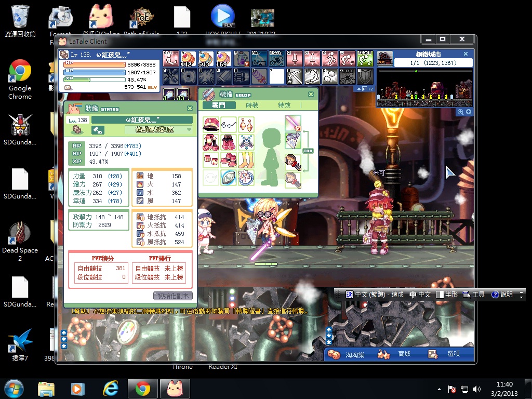Open Internet Explorer from taskbar
532x399 pixels.
tap(111, 389)
